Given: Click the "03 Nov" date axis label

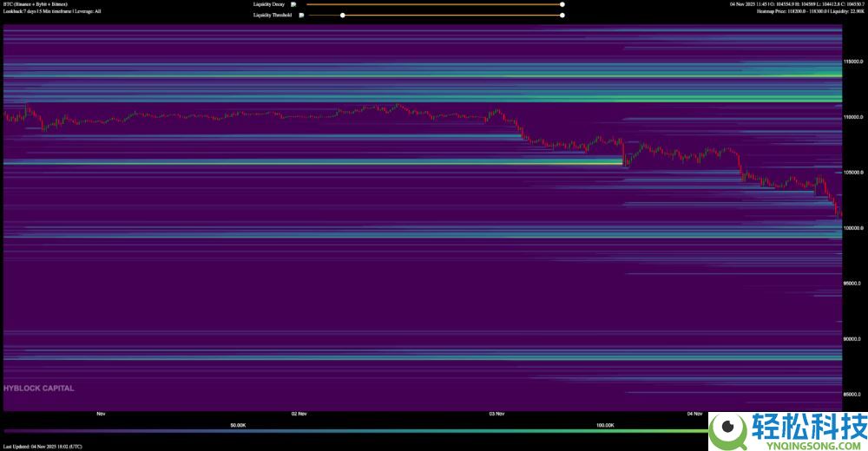Looking at the screenshot, I should click(x=496, y=414).
